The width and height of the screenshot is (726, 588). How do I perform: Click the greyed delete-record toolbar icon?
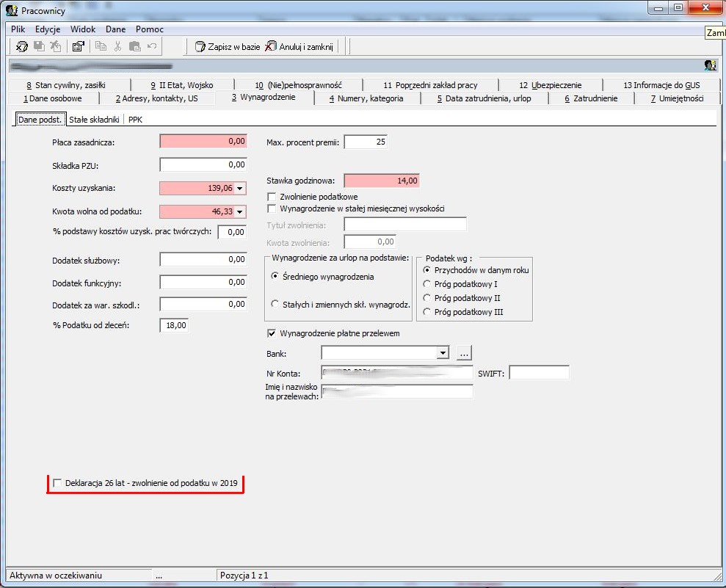click(x=56, y=46)
